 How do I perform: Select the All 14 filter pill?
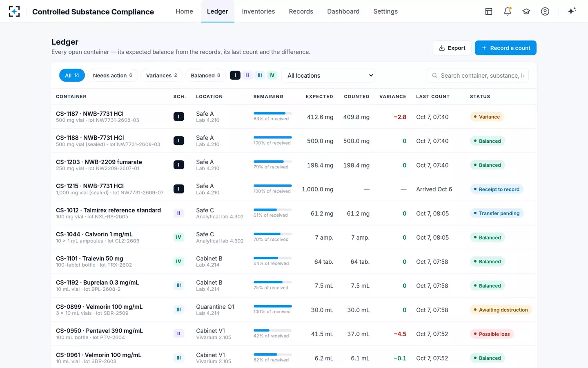72,75
